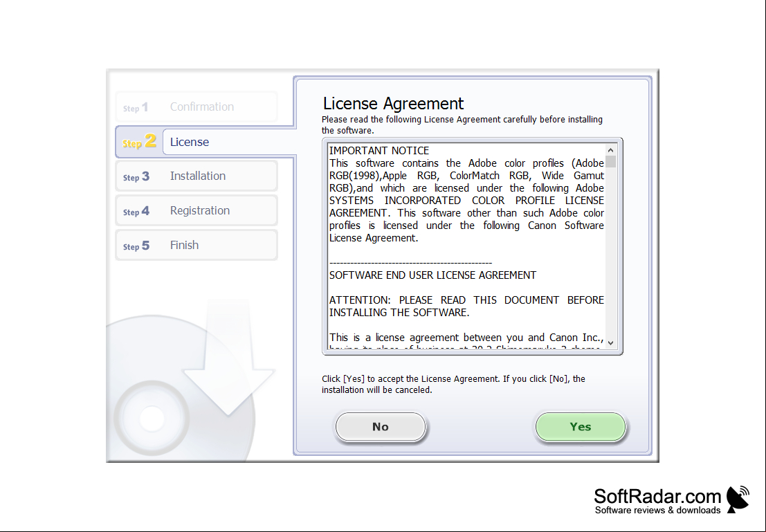Screen dimensions: 766x532
Task: Click the 'IMPORTANT NOTICE' line in license text
Action: (x=379, y=150)
